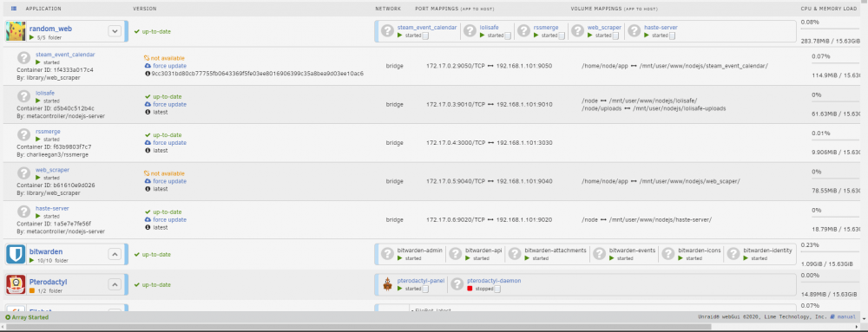868x332 pixels.
Task: Click bitwarden-icons question-mark icon
Action: (x=668, y=254)
